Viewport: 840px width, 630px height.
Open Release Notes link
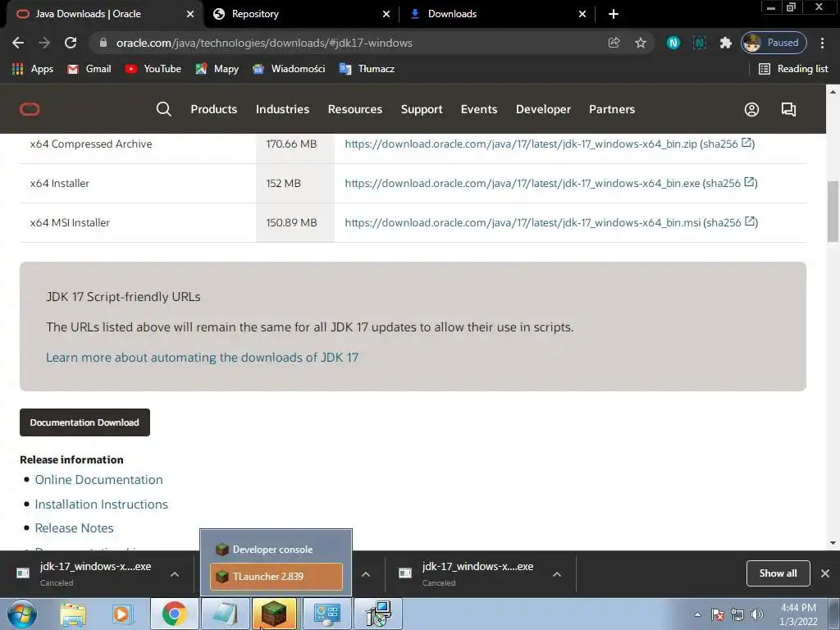(x=74, y=527)
